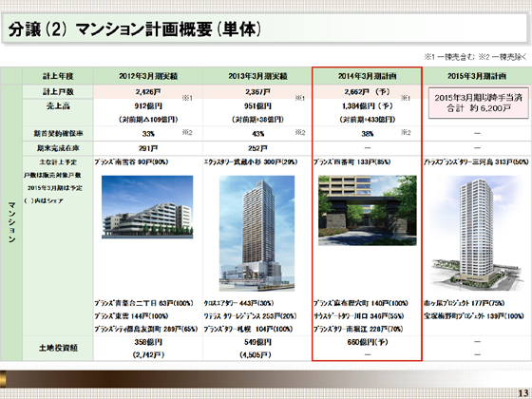Click the (対前期△109億円) note
Screen dimensions: 532x399
(148, 120)
